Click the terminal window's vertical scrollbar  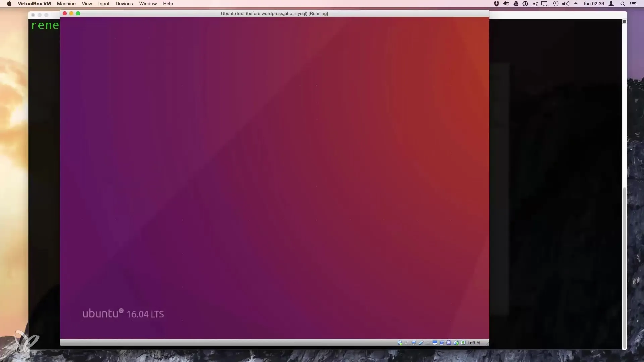point(624,268)
